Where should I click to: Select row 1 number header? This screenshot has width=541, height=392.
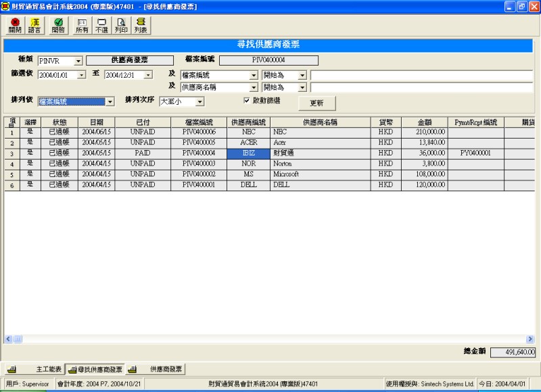(x=12, y=132)
